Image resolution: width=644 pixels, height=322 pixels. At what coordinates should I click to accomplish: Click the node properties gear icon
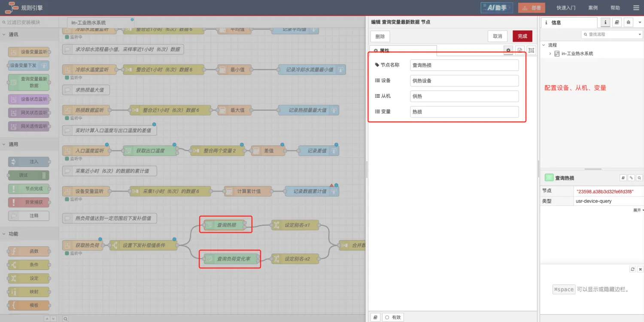pyautogui.click(x=508, y=50)
